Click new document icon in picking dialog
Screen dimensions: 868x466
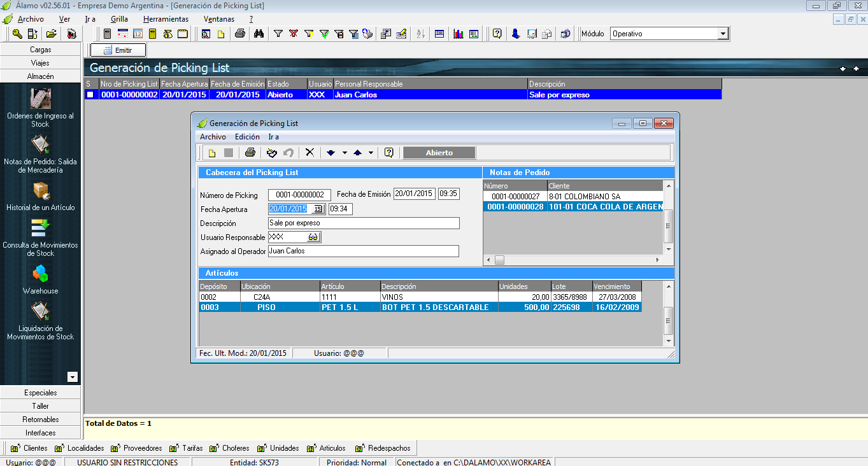[212, 153]
